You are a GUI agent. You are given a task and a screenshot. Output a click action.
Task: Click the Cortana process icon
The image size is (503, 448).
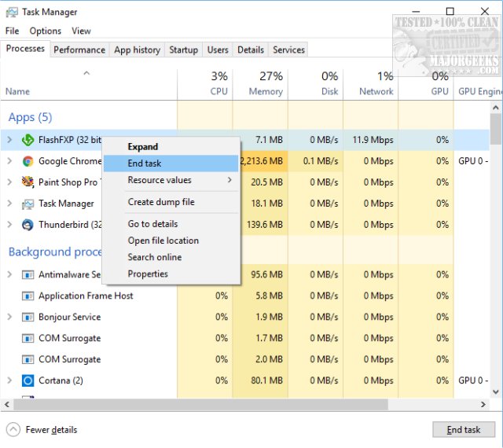pos(28,380)
